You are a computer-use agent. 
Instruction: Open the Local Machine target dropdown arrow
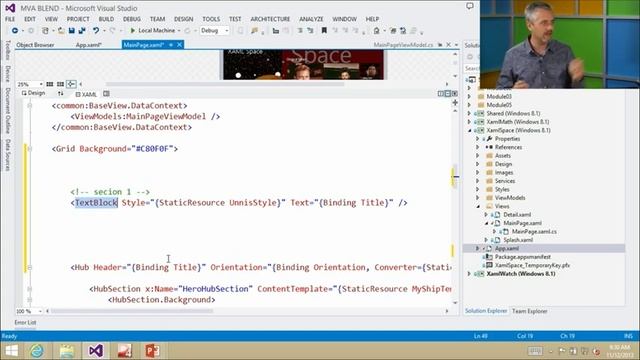[x=179, y=31]
